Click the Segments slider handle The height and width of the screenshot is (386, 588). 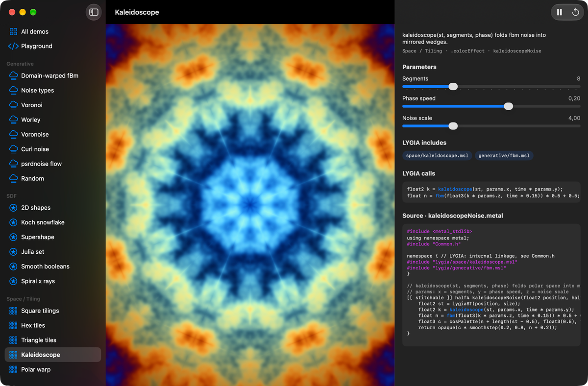point(453,87)
